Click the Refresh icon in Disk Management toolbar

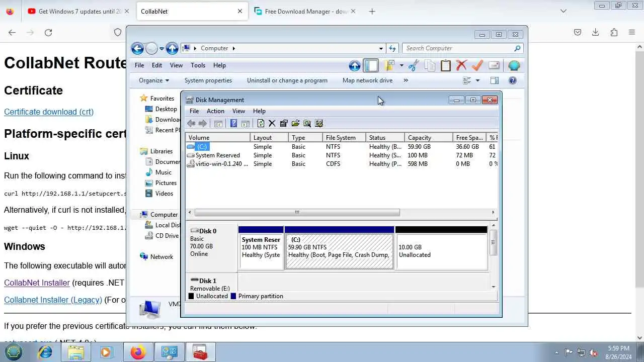pos(261,123)
